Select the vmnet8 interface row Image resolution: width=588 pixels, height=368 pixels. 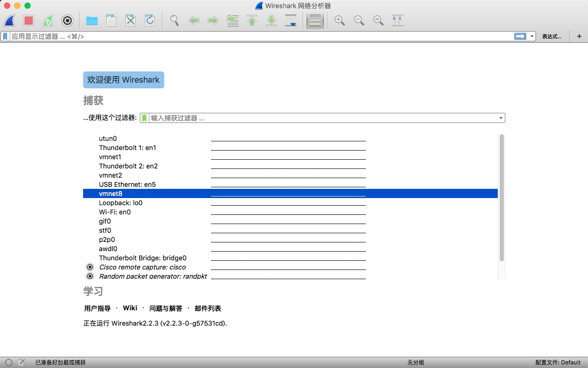290,193
